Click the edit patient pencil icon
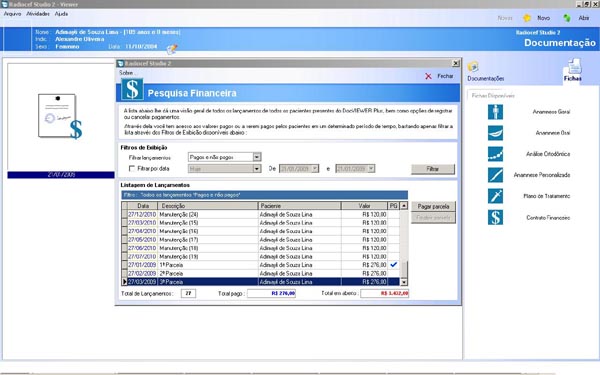600x375 pixels. 172,49
